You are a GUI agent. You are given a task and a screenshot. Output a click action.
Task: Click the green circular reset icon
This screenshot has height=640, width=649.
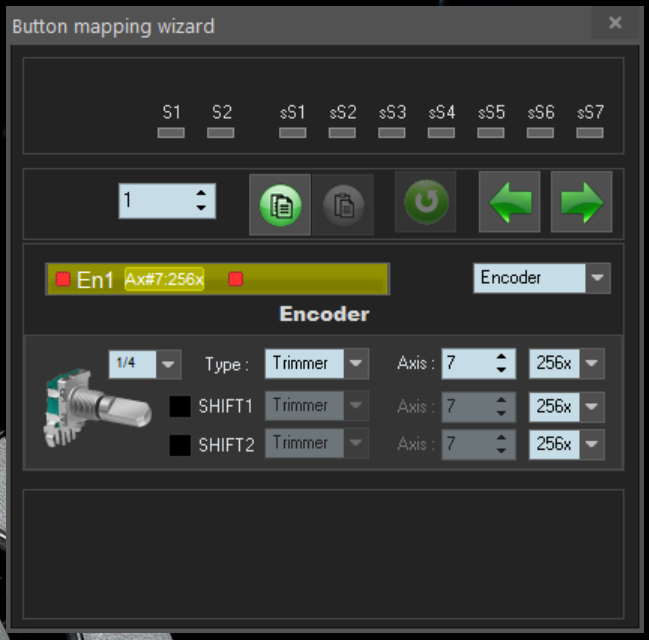[x=425, y=202]
